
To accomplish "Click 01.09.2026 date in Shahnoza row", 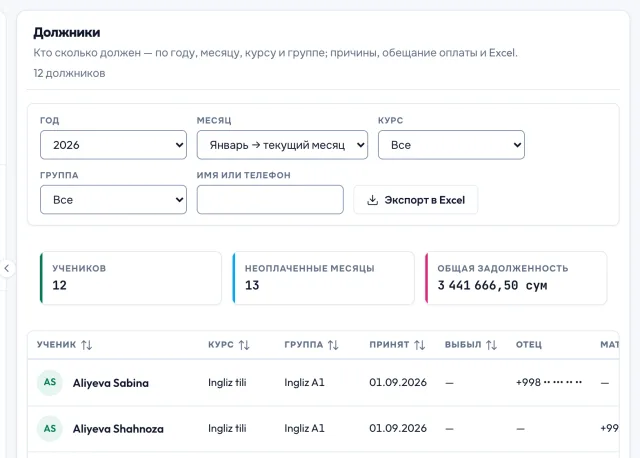I will pyautogui.click(x=398, y=428).
